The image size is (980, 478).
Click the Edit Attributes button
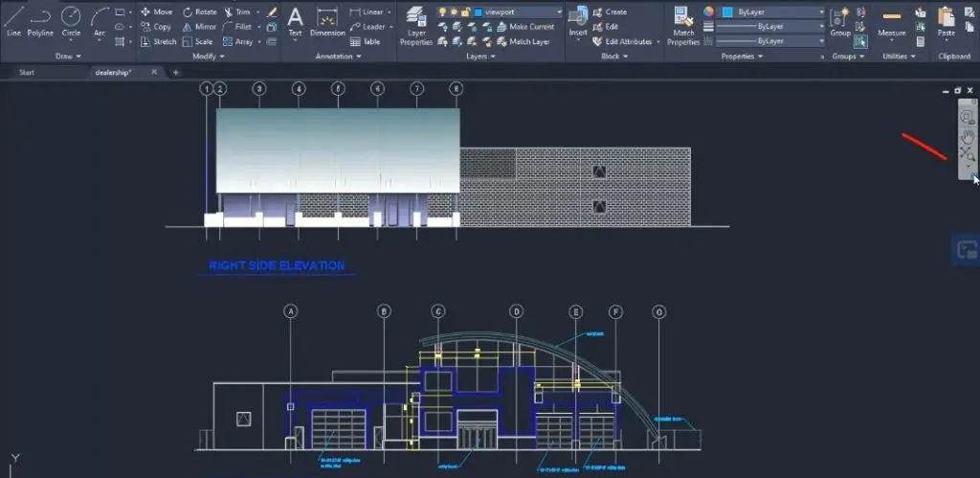pyautogui.click(x=622, y=42)
